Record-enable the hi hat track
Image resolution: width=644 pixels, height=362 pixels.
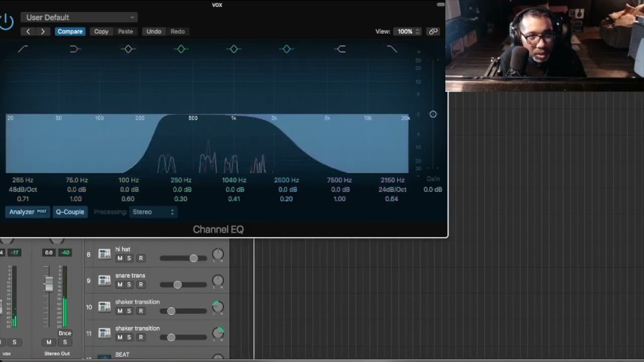point(141,258)
